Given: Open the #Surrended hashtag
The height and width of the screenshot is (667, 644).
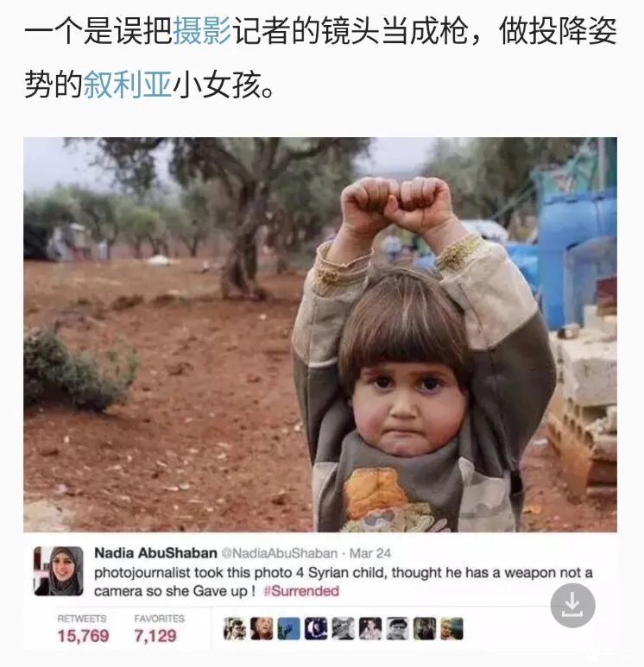Looking at the screenshot, I should tap(301, 591).
